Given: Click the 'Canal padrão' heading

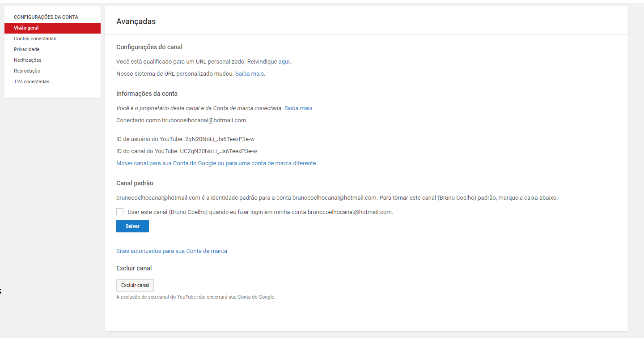Looking at the screenshot, I should (x=135, y=183).
